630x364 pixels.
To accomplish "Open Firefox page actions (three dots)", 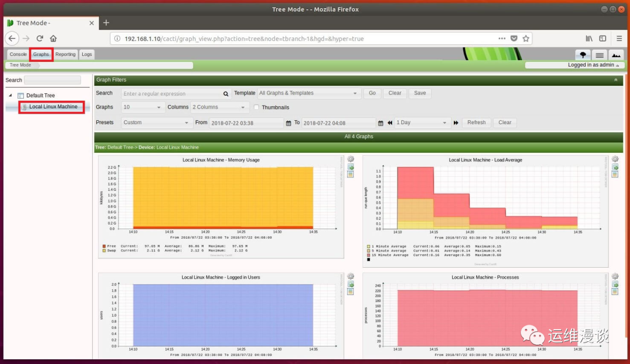I will point(502,38).
